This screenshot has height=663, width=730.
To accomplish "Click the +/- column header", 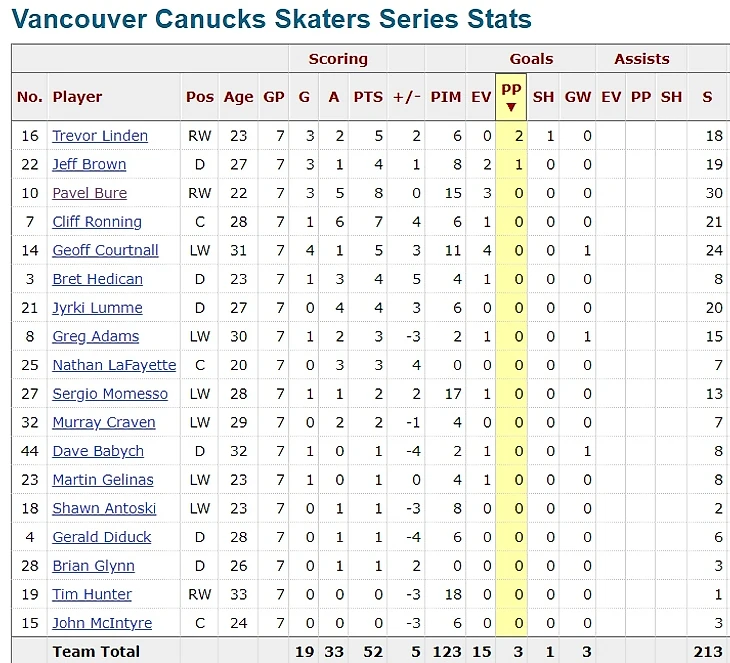I will 407,97.
